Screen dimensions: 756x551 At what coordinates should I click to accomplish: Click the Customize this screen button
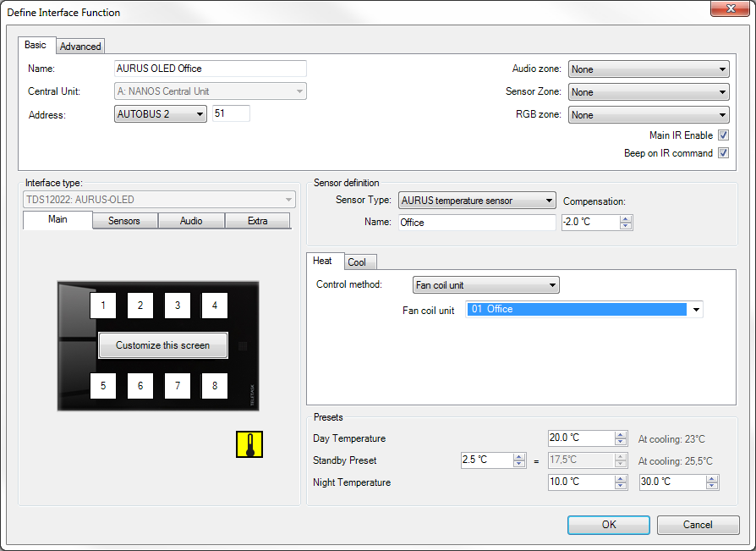(x=162, y=345)
